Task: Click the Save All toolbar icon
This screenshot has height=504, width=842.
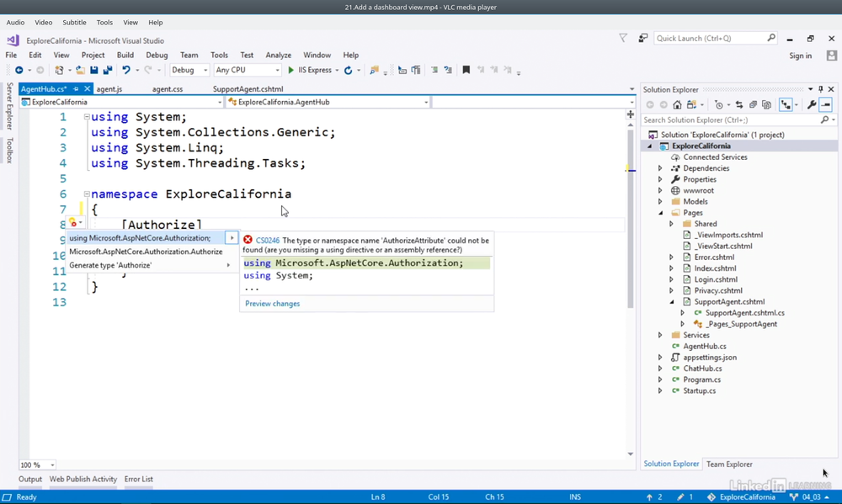Action: (x=107, y=71)
